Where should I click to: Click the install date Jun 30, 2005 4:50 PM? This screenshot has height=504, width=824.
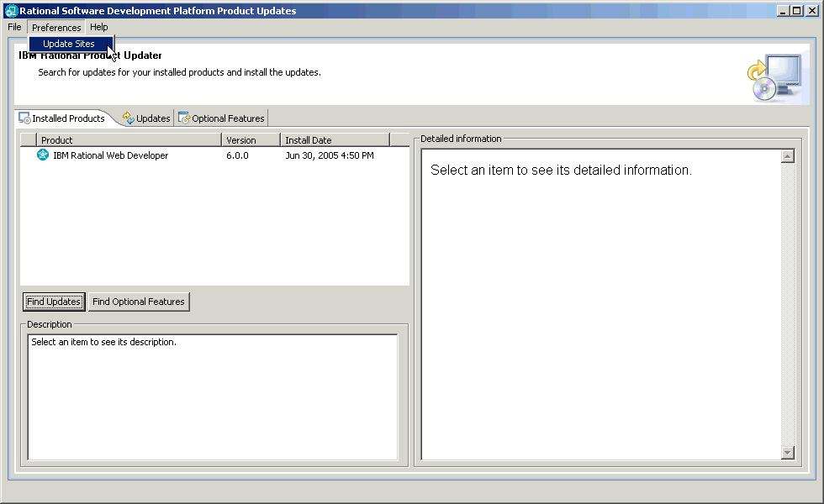click(330, 155)
